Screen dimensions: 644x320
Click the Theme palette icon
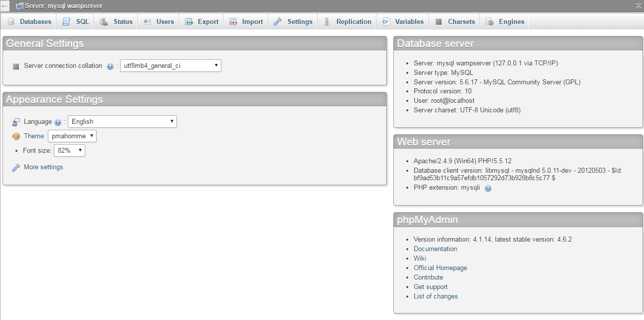(16, 136)
